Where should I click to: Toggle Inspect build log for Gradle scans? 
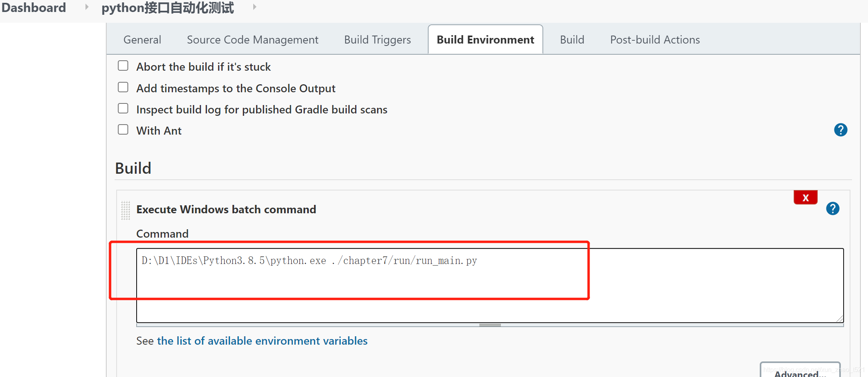123,108
